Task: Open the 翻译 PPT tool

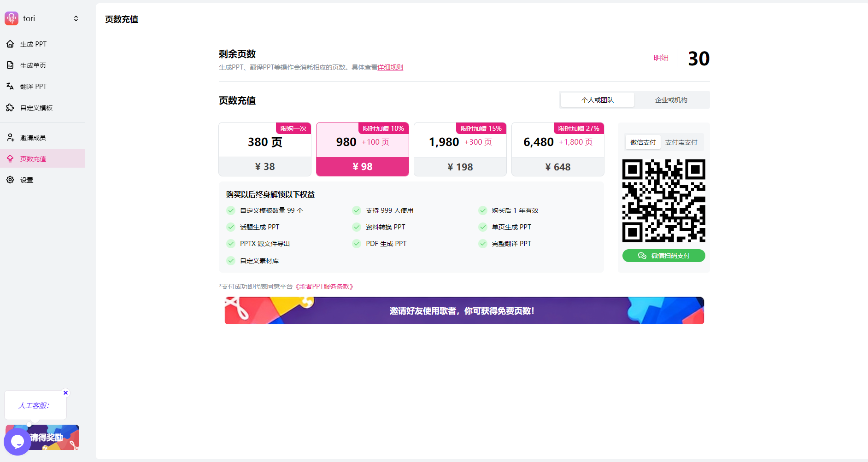Action: point(33,86)
